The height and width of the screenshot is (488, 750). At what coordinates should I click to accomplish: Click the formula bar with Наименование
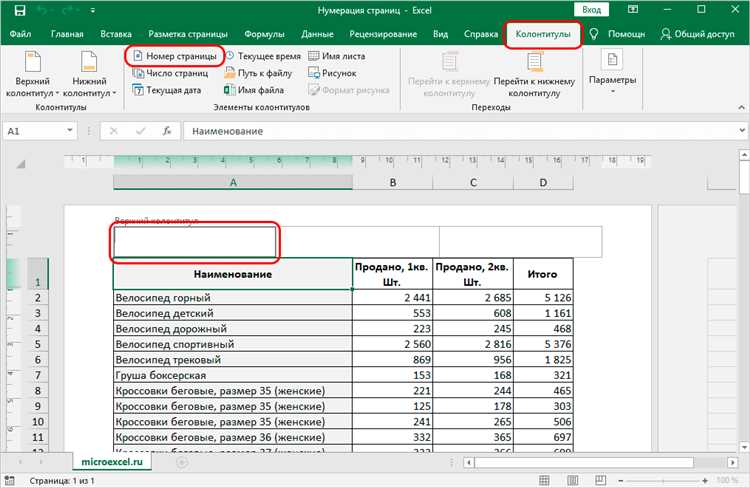(x=459, y=131)
